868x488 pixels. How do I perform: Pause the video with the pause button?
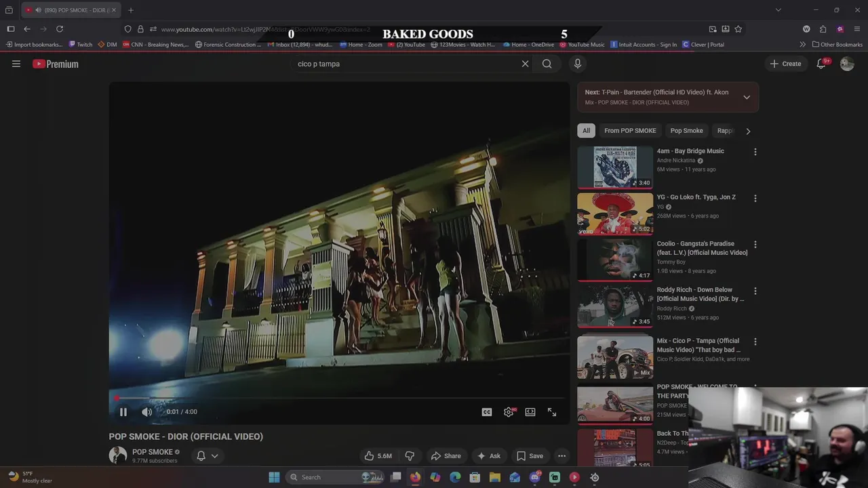pyautogui.click(x=123, y=411)
